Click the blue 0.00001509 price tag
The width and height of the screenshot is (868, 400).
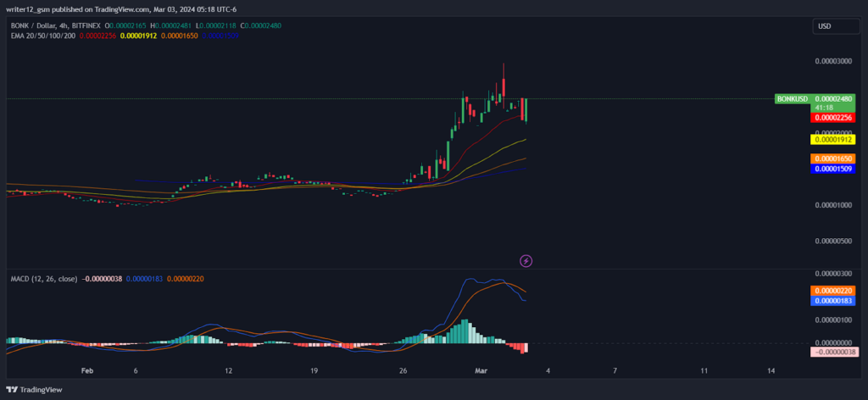(x=833, y=168)
